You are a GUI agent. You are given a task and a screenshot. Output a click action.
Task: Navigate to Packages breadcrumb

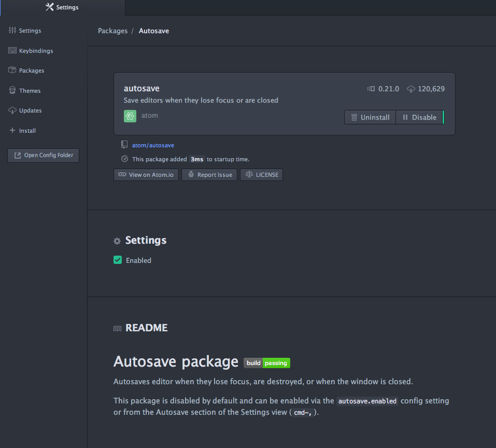[112, 31]
